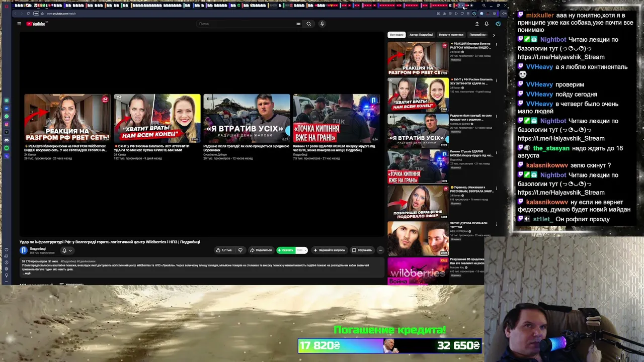
Task: Open YouTube notifications bell
Action: (487, 24)
